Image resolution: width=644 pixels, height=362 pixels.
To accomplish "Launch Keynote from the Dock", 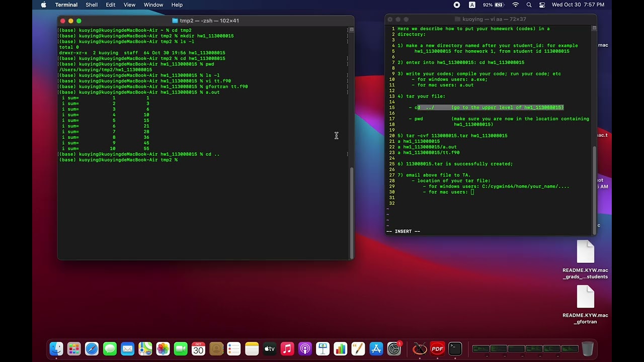I will (x=323, y=348).
